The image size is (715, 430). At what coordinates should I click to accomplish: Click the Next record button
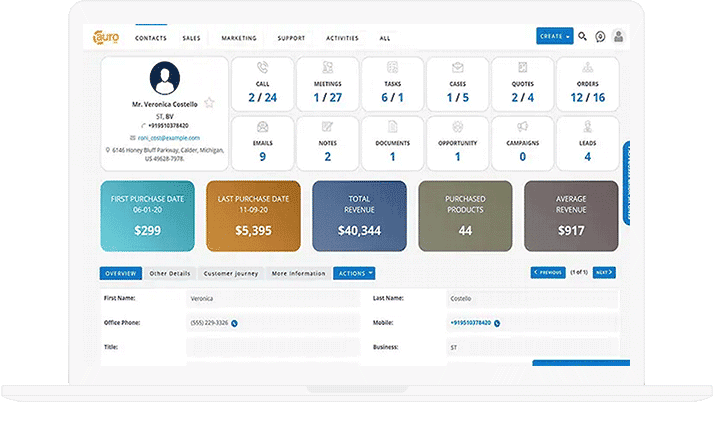tap(604, 272)
